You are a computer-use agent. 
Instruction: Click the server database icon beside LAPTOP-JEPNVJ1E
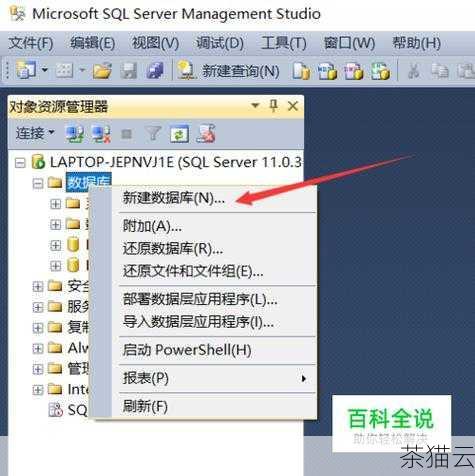39,162
